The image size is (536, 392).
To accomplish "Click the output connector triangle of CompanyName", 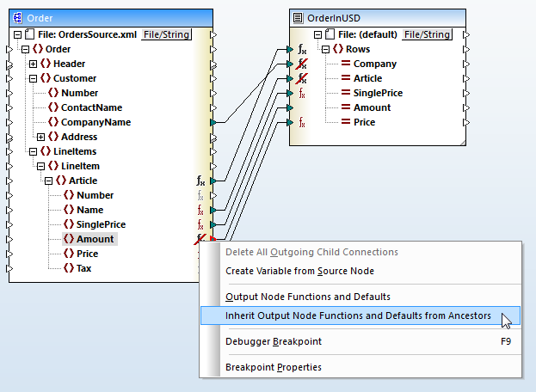I will pos(213,122).
